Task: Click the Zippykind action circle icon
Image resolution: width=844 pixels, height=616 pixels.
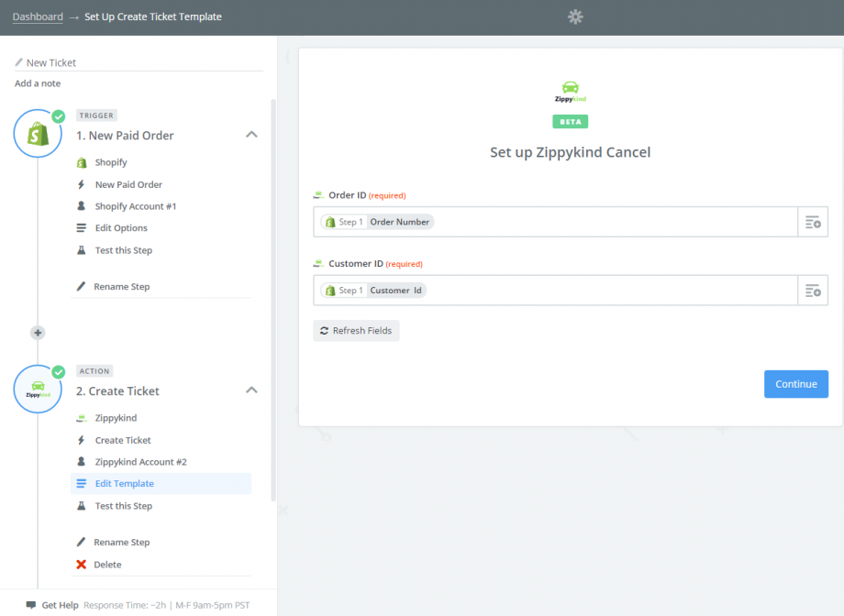Action: tap(38, 389)
